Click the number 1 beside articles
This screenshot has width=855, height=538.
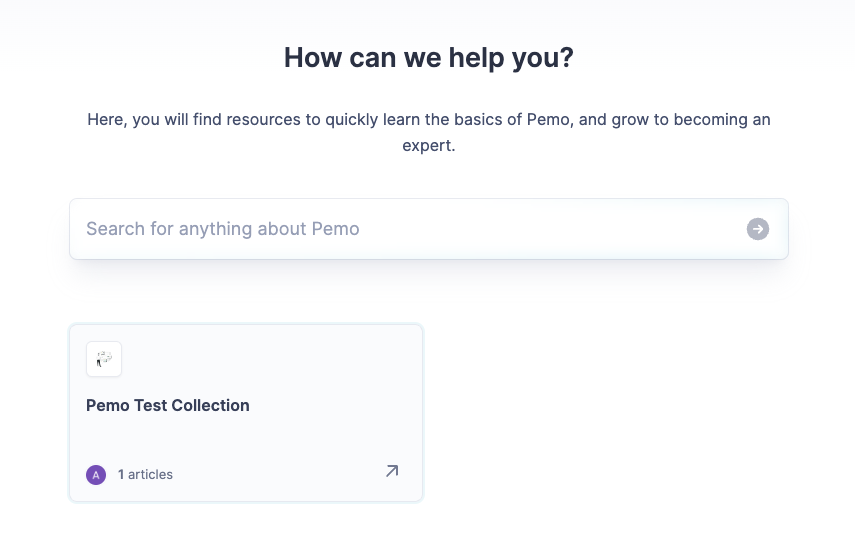(x=121, y=474)
